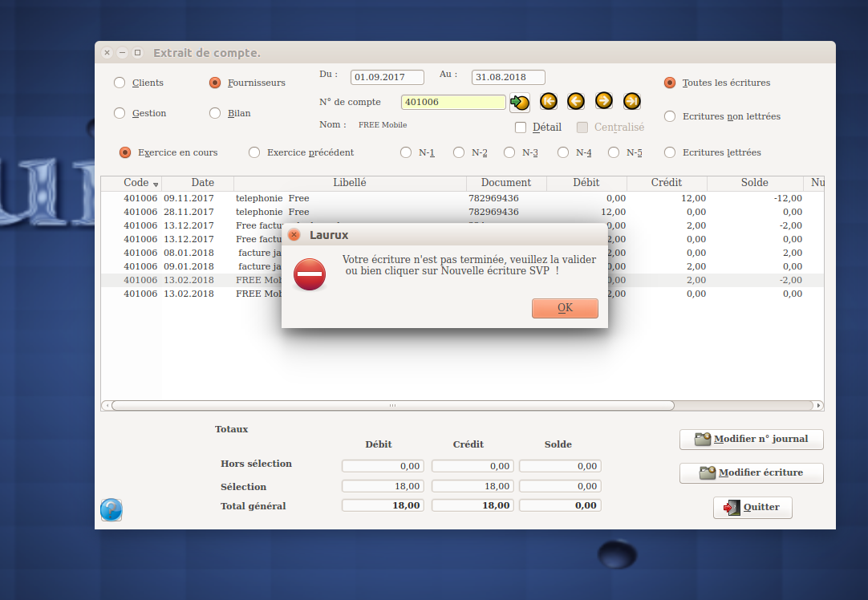Click scrollbar left arrow of the table
Viewport: 868px width, 600px height.
coord(106,406)
